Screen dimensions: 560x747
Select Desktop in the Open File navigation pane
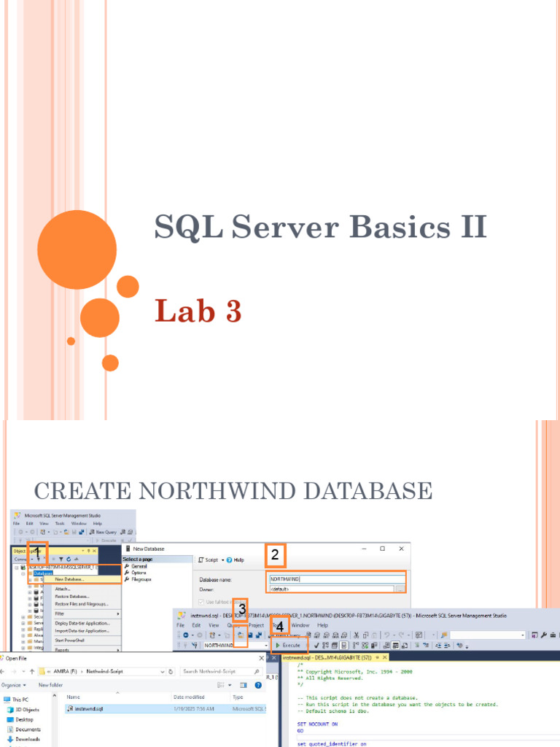click(20, 719)
